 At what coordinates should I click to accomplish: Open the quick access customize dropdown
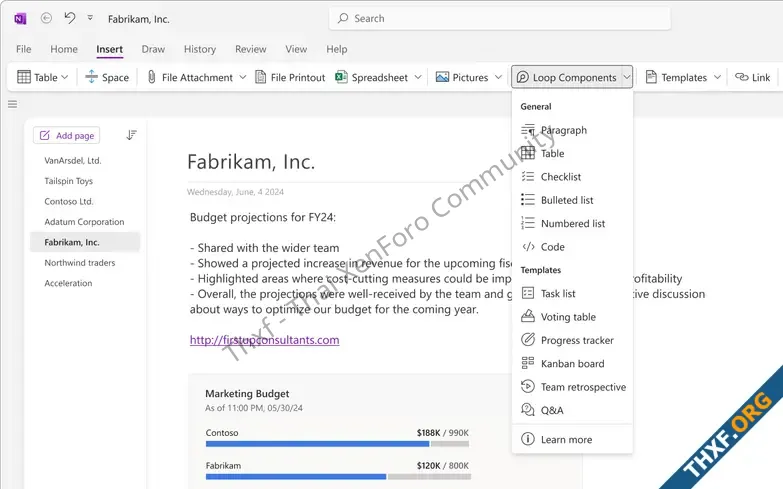(90, 18)
